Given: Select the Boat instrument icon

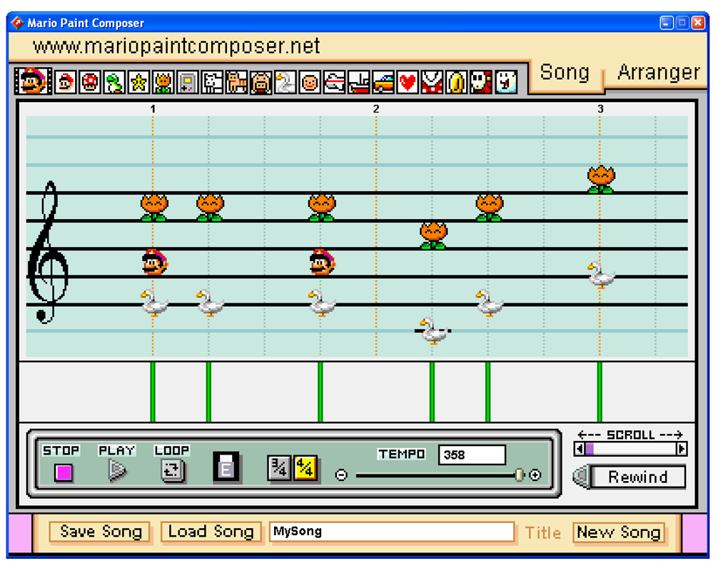Looking at the screenshot, I should click(x=359, y=83).
